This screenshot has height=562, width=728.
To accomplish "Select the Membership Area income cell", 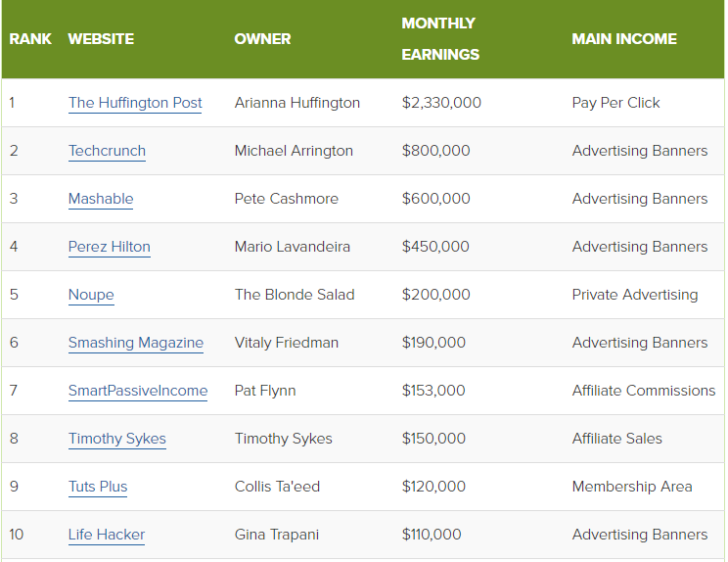I will point(632,487).
